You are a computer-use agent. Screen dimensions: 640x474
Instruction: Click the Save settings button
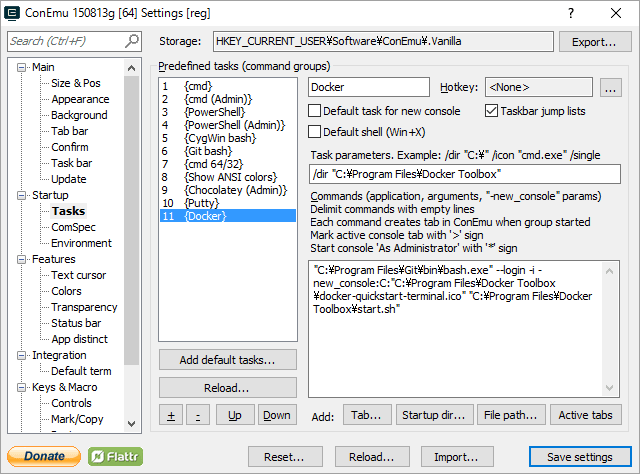[580, 456]
